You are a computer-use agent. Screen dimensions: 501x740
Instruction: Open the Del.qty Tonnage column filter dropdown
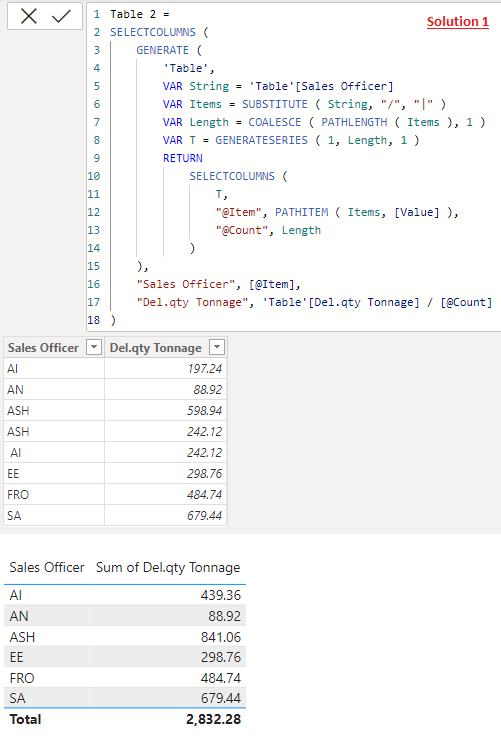point(217,347)
